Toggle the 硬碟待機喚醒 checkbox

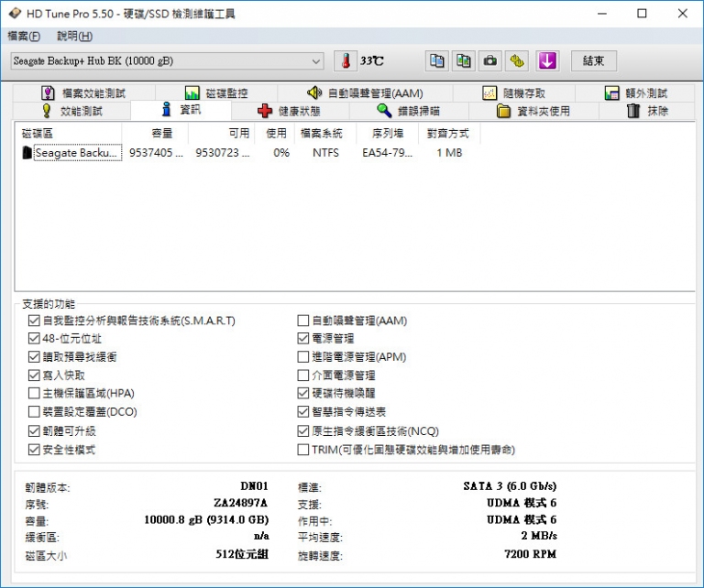(x=303, y=393)
